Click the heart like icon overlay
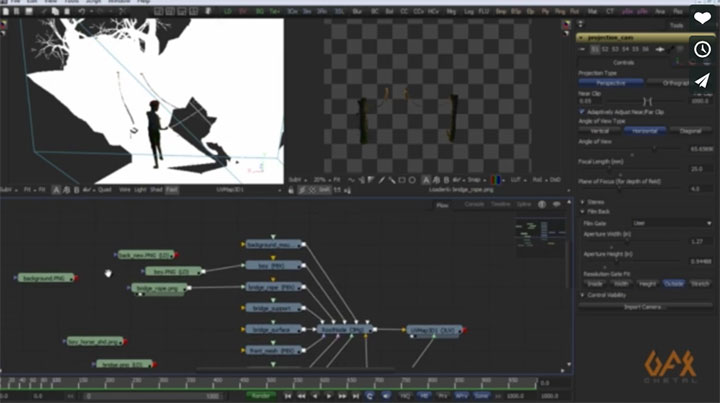The width and height of the screenshot is (720, 403). [x=702, y=18]
